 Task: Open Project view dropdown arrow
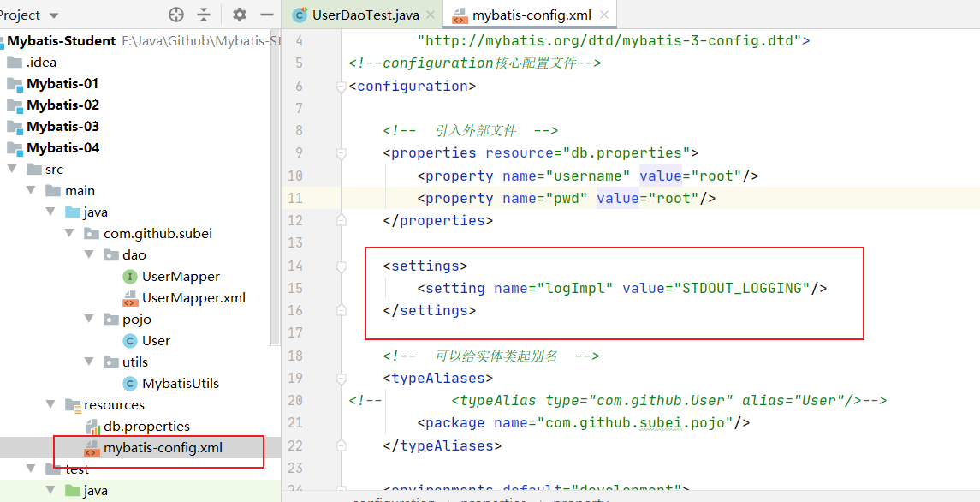[54, 15]
